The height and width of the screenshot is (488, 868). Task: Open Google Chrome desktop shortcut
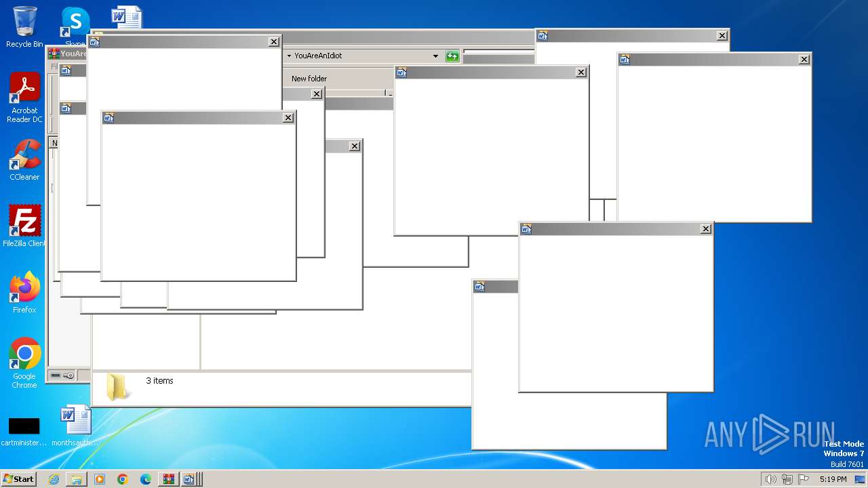[x=24, y=363]
